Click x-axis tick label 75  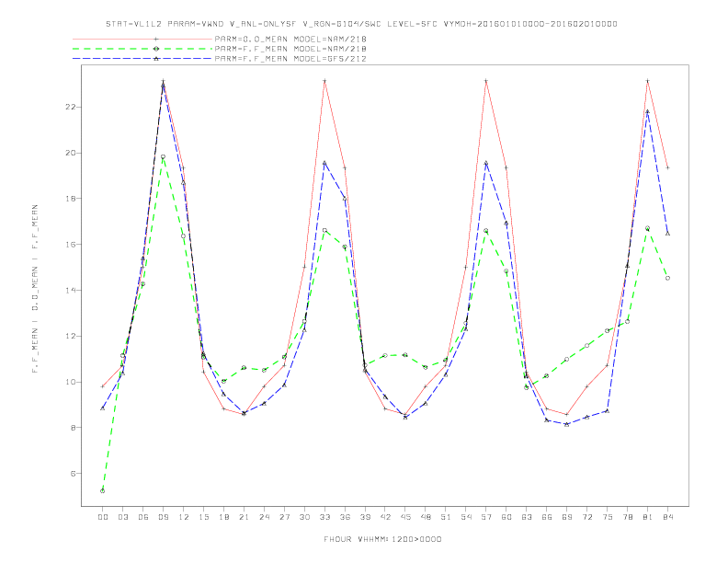point(608,517)
